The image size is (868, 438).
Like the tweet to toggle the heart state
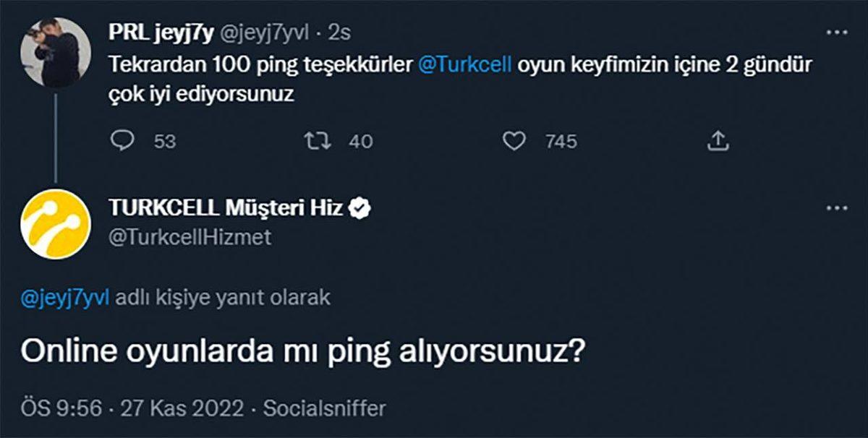coord(514,142)
